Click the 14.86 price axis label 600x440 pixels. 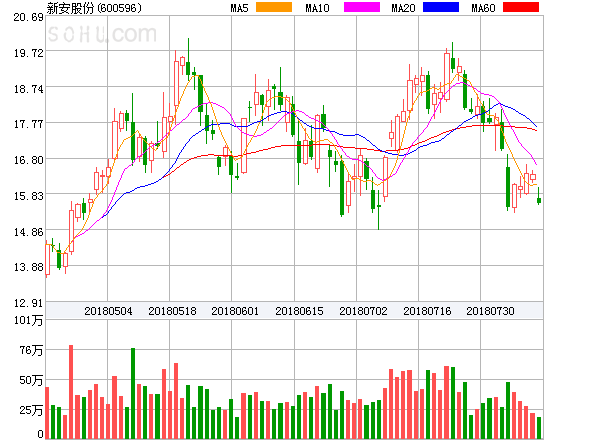[28, 232]
